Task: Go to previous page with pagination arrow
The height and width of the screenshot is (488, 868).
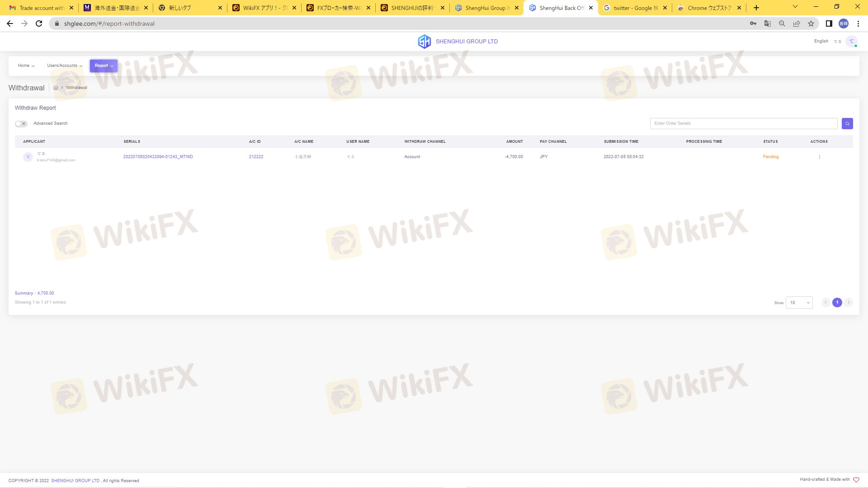Action: (x=826, y=302)
